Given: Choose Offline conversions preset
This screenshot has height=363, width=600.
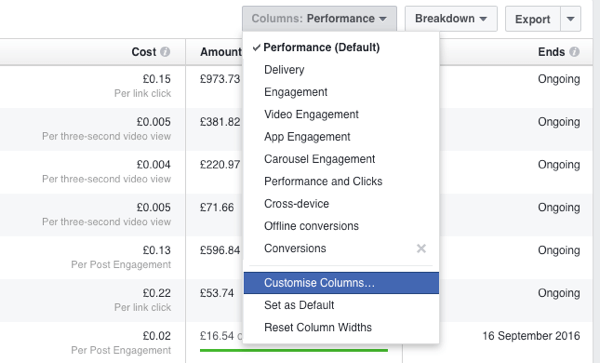Looking at the screenshot, I should [341, 226].
